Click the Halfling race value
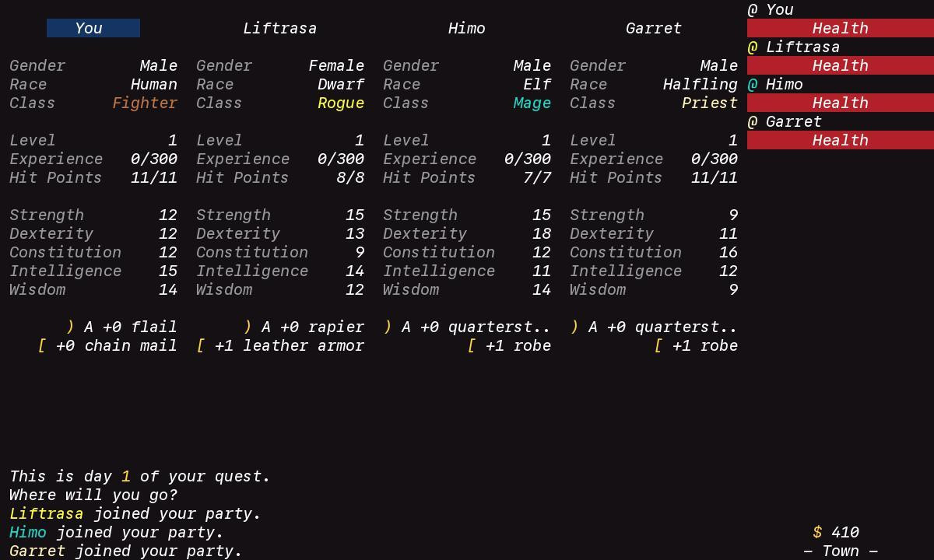This screenshot has width=934, height=560. point(700,85)
